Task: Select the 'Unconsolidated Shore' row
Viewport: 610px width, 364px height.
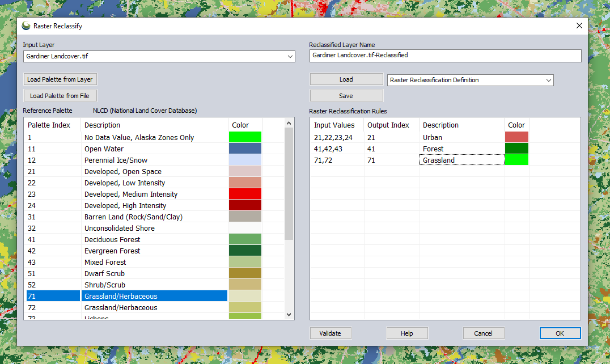Action: pyautogui.click(x=144, y=228)
